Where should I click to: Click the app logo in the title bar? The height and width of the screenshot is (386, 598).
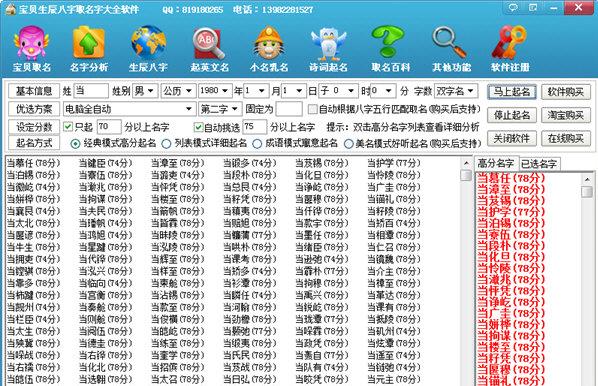(10, 9)
